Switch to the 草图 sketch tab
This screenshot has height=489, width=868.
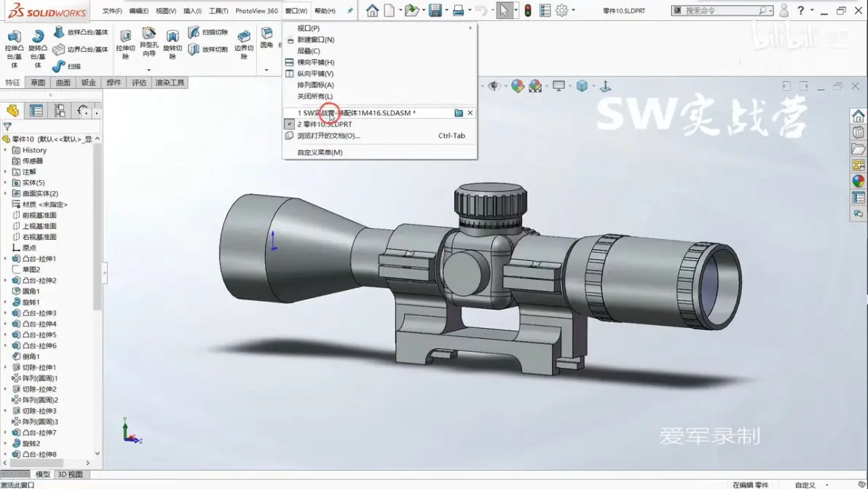click(38, 82)
